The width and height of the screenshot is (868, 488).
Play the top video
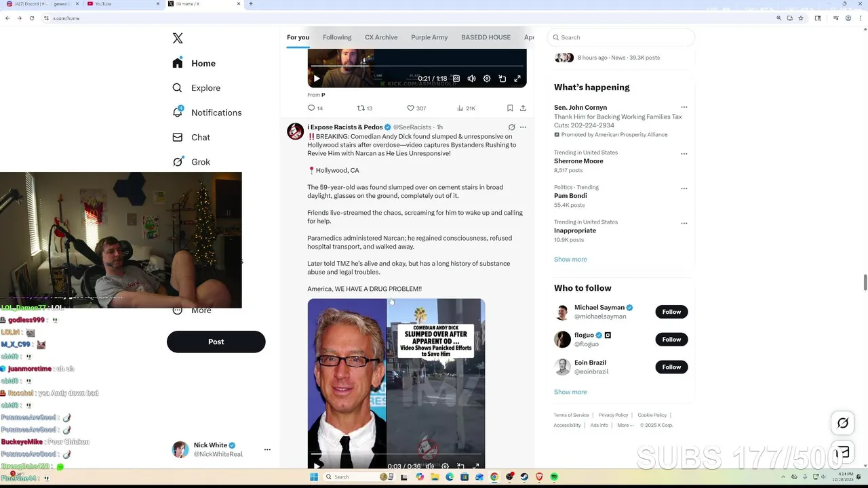point(317,79)
